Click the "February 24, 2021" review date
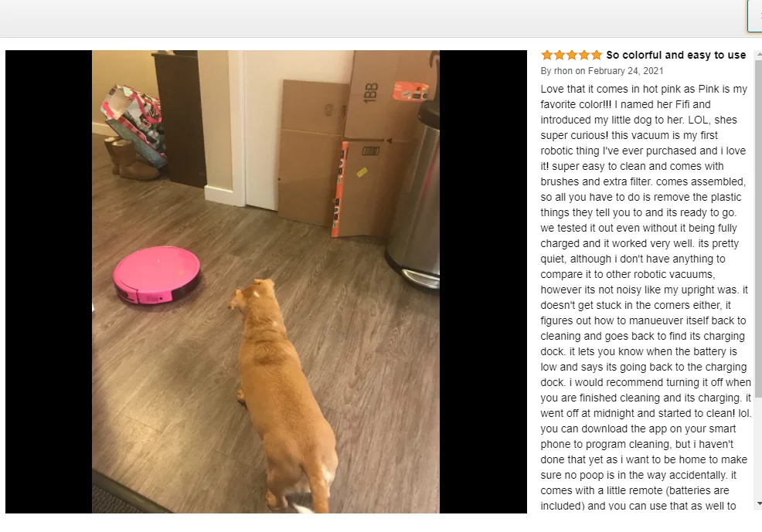 point(625,71)
